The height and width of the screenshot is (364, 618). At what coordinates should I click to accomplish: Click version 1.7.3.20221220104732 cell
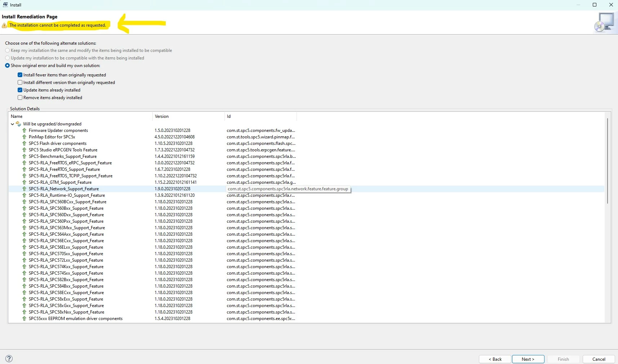(174, 150)
